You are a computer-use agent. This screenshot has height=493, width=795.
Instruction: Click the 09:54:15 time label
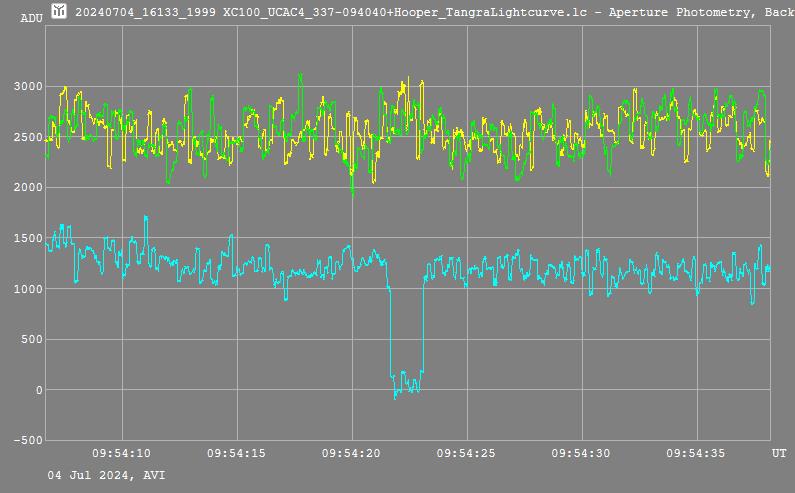pos(236,453)
